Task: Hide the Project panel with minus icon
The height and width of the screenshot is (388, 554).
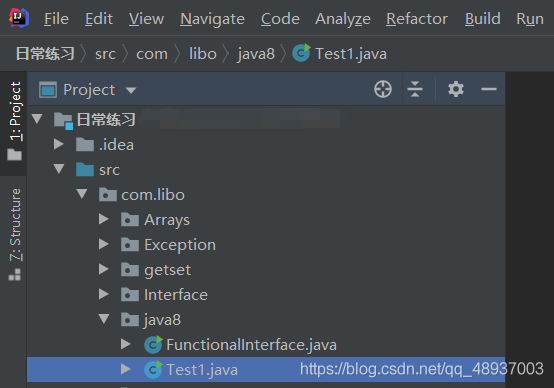Action: (x=489, y=89)
